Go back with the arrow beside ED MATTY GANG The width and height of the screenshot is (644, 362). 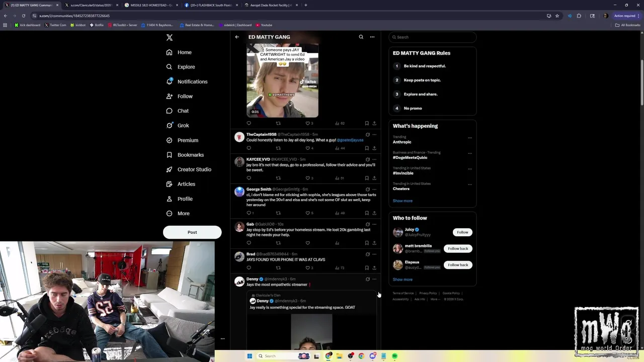pyautogui.click(x=237, y=37)
